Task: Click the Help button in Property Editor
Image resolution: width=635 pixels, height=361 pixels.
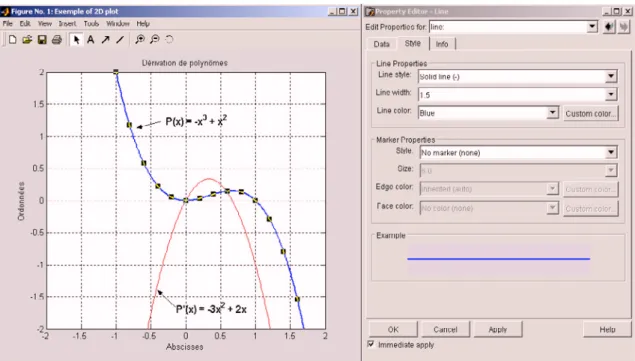Action: [607, 329]
